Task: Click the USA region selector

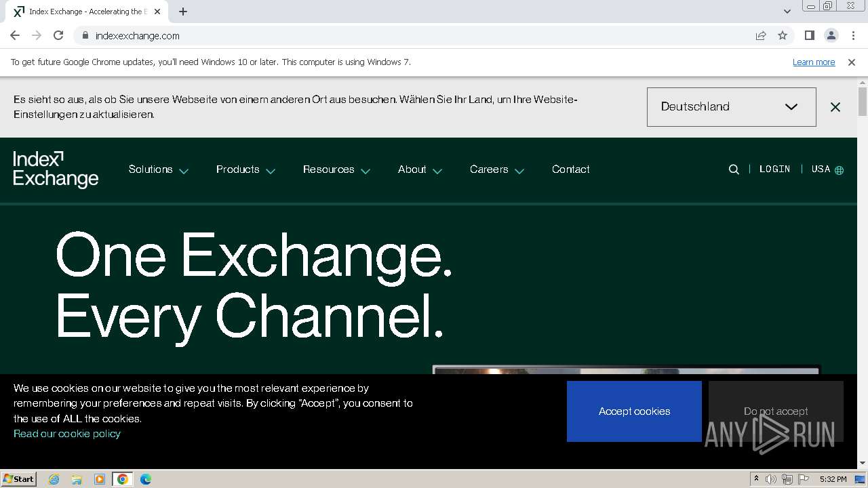Action: click(821, 169)
